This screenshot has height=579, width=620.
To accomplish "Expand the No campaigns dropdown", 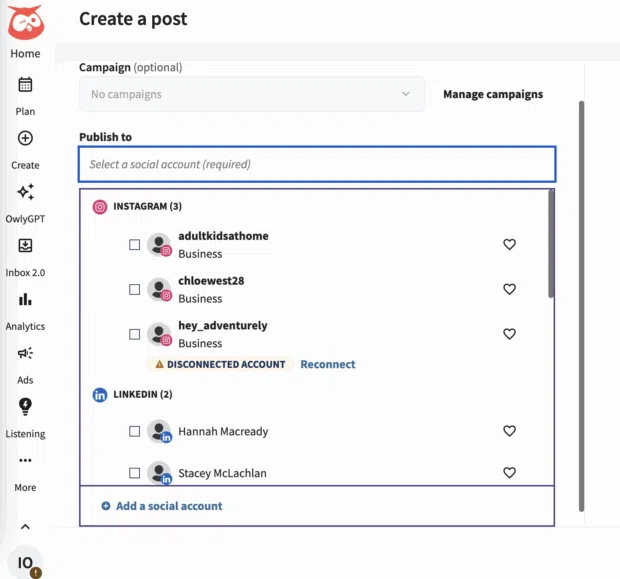I will 251,94.
